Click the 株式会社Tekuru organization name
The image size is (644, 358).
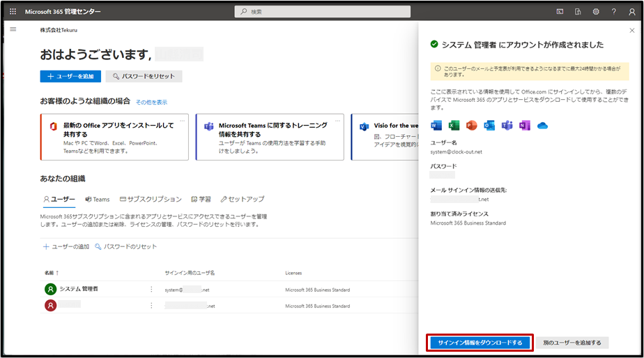pyautogui.click(x=59, y=30)
